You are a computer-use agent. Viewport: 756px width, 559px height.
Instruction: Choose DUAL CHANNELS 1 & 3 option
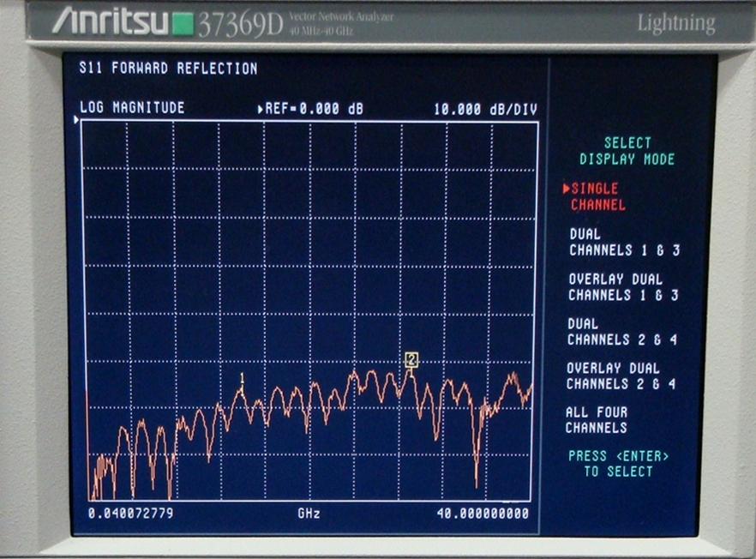624,242
